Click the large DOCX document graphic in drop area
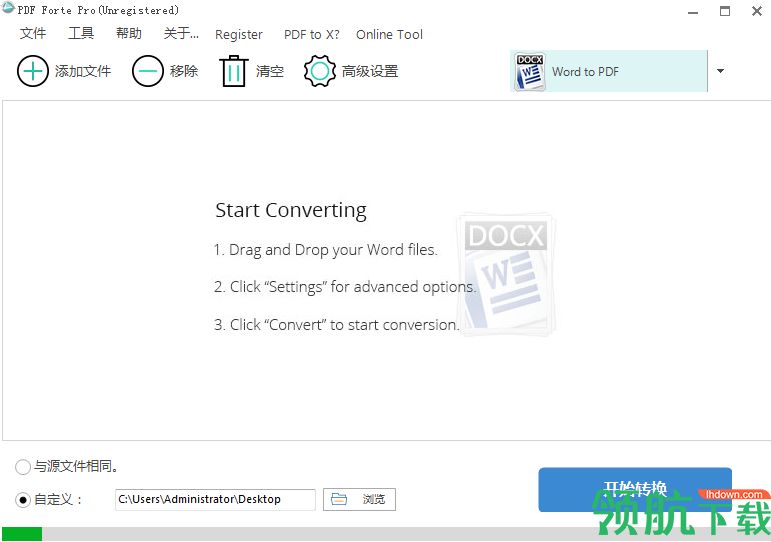Image resolution: width=771 pixels, height=542 pixels. [x=506, y=275]
